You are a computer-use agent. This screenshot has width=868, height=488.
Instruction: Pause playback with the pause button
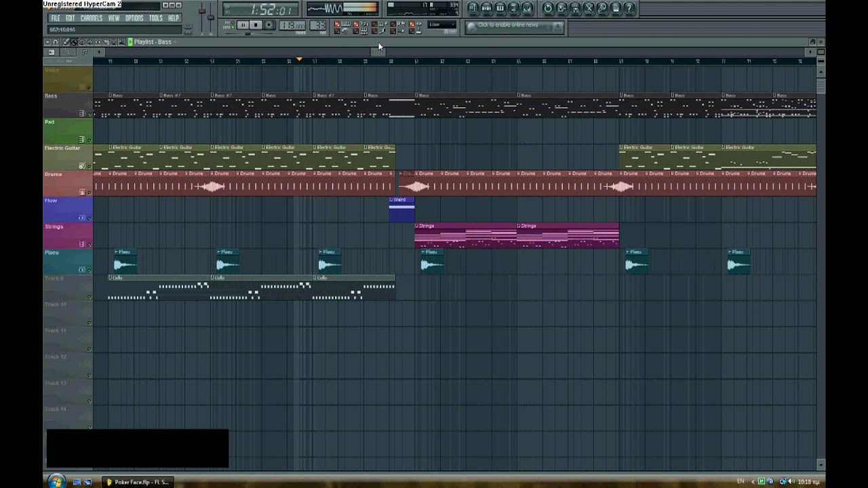pyautogui.click(x=243, y=25)
